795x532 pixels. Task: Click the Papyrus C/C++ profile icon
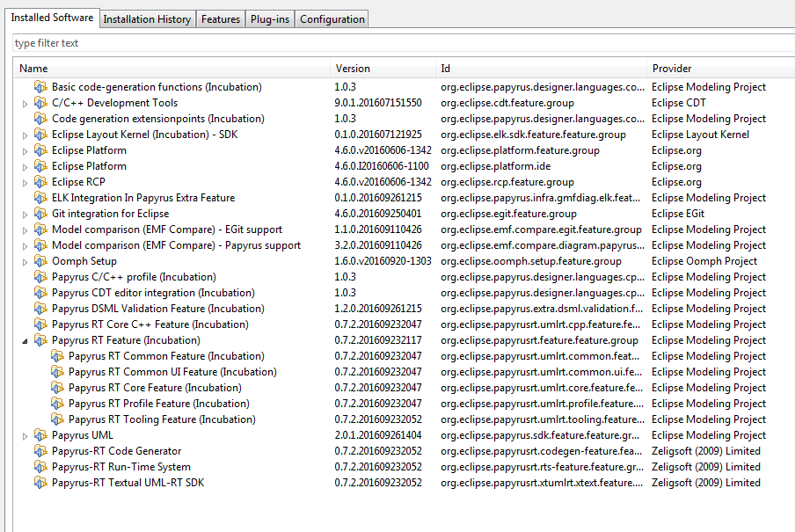click(40, 277)
